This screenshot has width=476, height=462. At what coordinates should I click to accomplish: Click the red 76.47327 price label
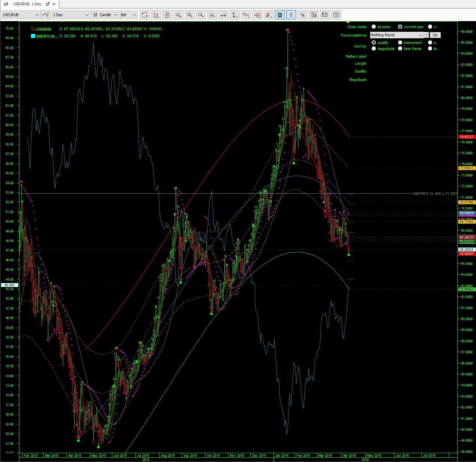point(467,137)
